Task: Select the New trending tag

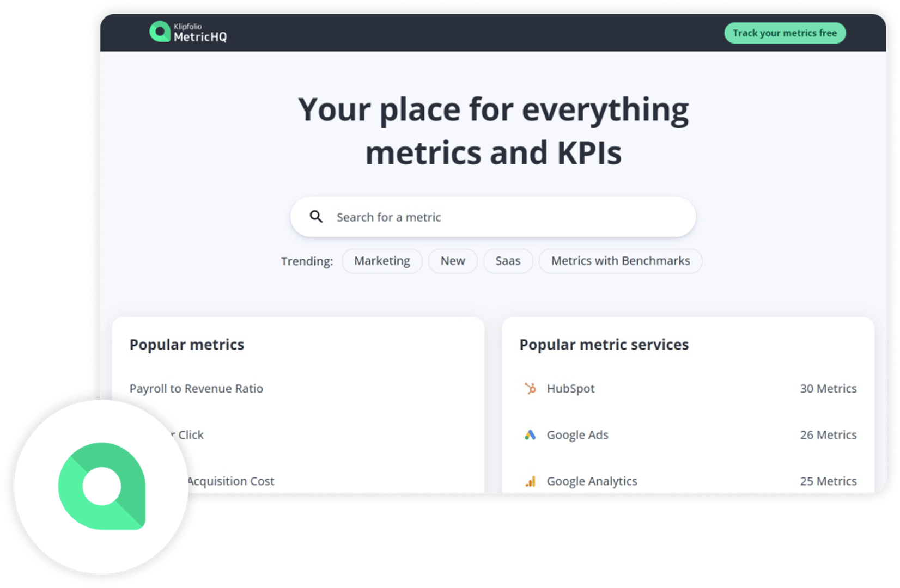Action: (x=453, y=261)
